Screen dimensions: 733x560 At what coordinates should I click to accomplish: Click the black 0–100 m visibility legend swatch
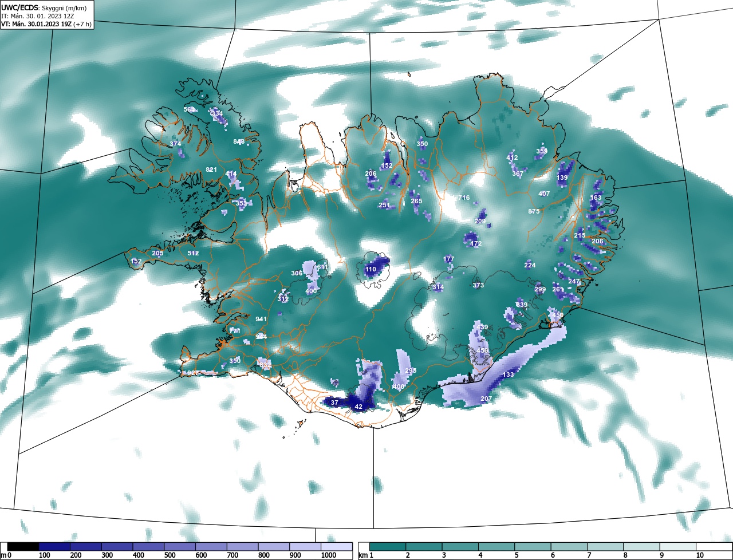tap(23, 547)
